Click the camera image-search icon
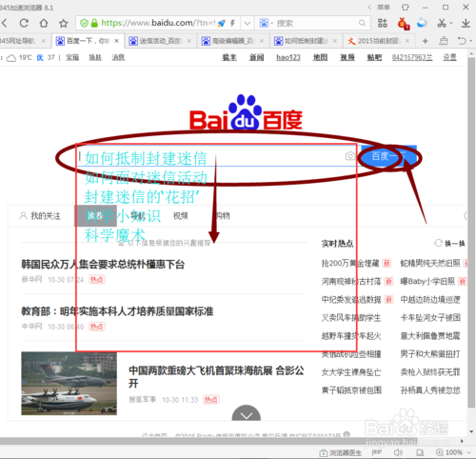This screenshot has height=459, width=476. click(350, 156)
